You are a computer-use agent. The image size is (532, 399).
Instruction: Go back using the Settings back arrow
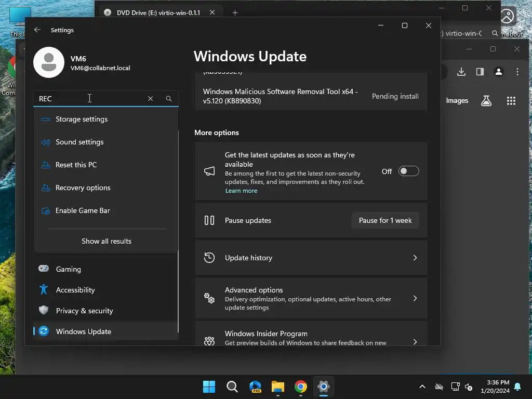tap(37, 30)
